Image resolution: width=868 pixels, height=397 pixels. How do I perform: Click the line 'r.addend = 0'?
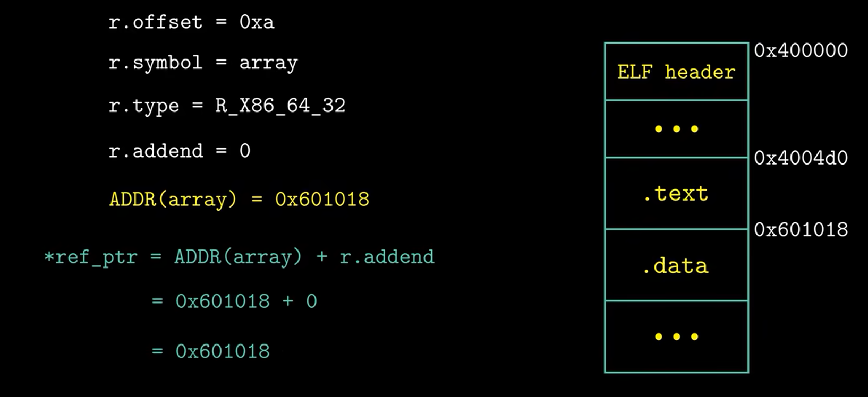tap(179, 151)
